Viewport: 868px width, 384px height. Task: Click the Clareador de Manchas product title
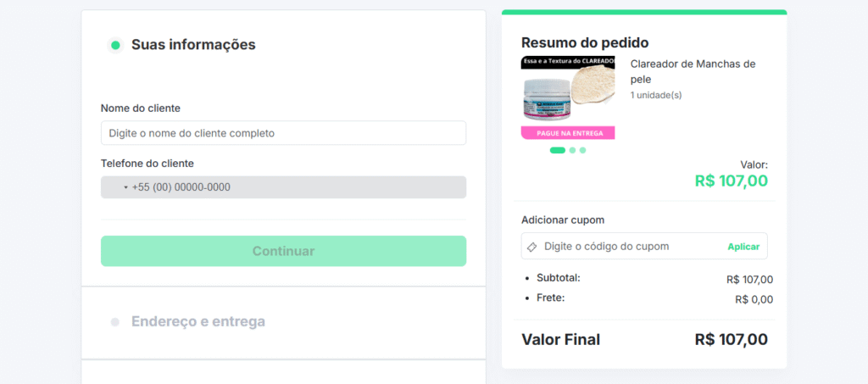click(x=693, y=72)
